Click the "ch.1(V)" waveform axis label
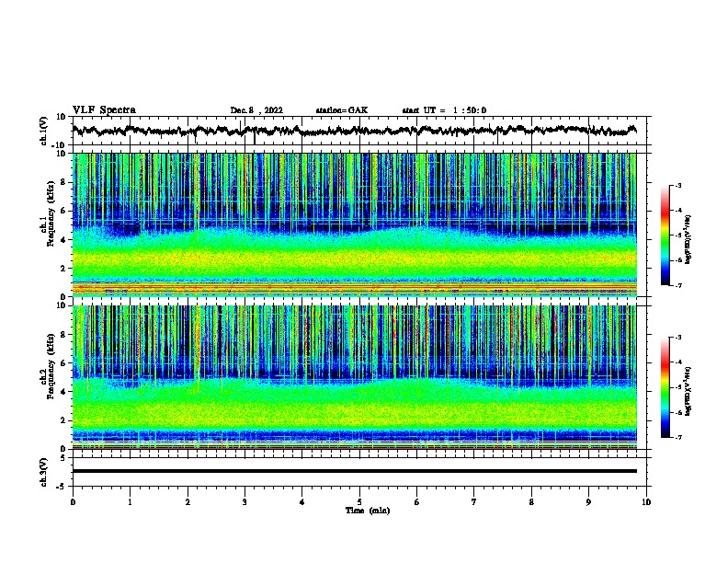This screenshot has height=563, width=728. (44, 131)
